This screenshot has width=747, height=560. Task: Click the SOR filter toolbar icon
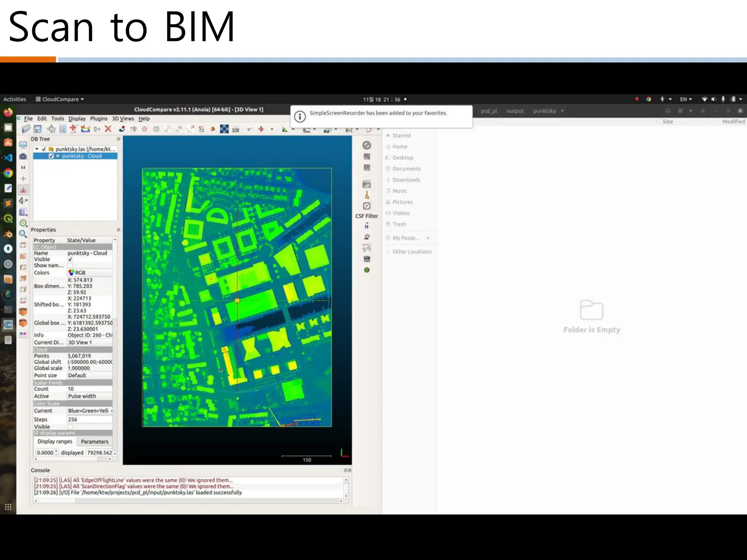click(236, 129)
